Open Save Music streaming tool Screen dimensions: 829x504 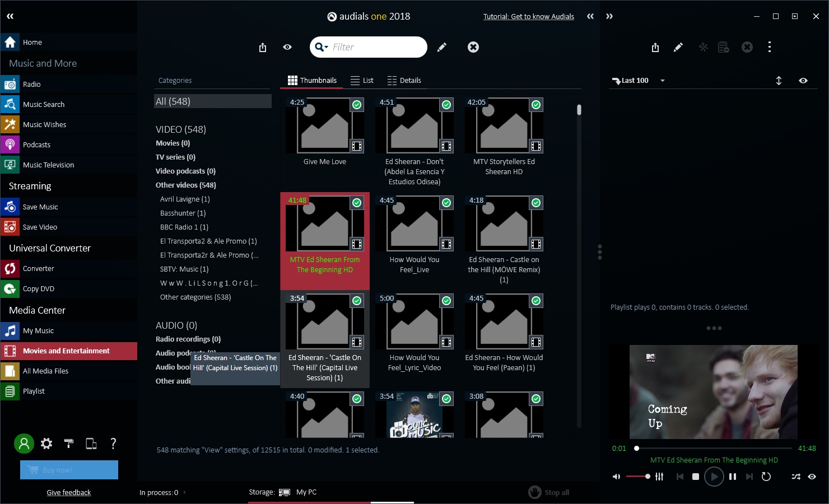point(68,207)
